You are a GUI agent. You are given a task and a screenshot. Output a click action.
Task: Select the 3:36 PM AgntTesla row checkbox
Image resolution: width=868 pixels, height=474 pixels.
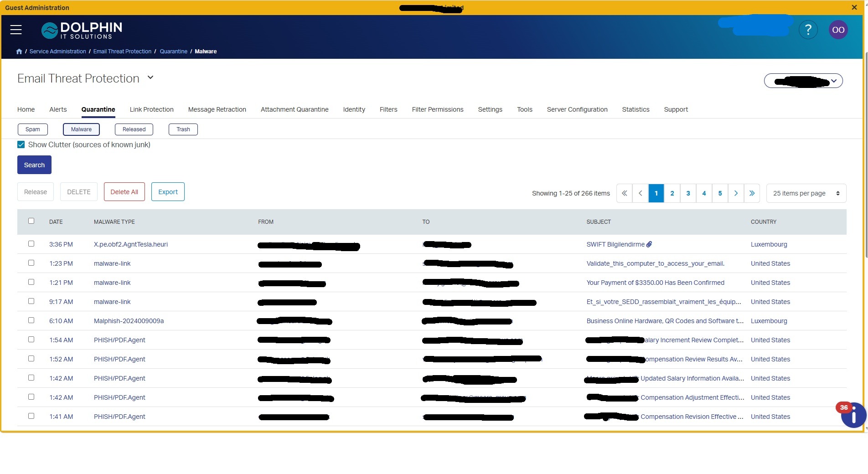(31, 244)
